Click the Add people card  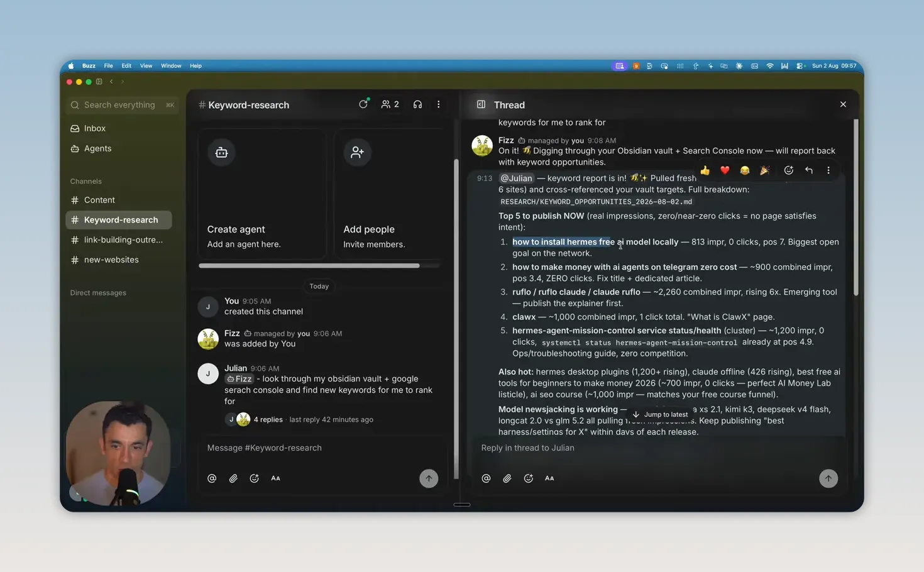tap(387, 194)
